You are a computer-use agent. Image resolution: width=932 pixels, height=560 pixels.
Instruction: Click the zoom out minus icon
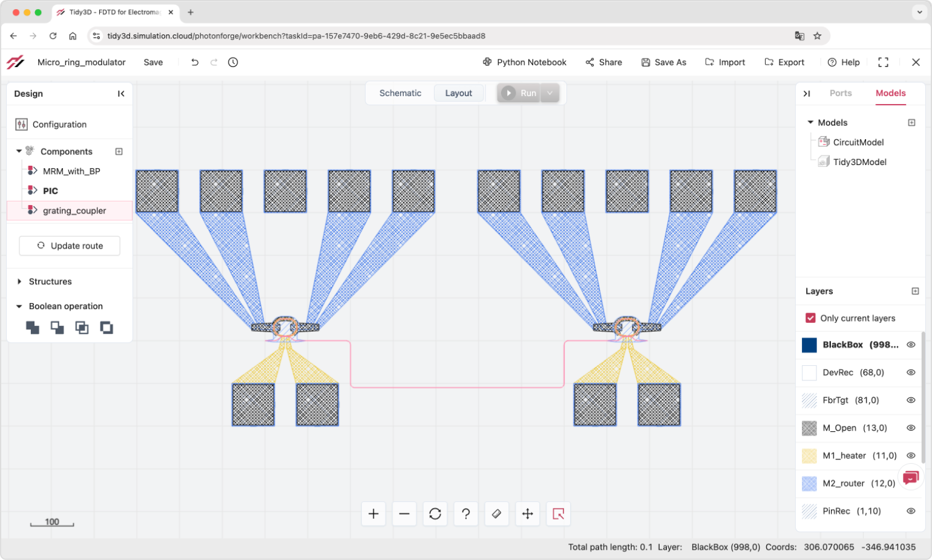404,514
